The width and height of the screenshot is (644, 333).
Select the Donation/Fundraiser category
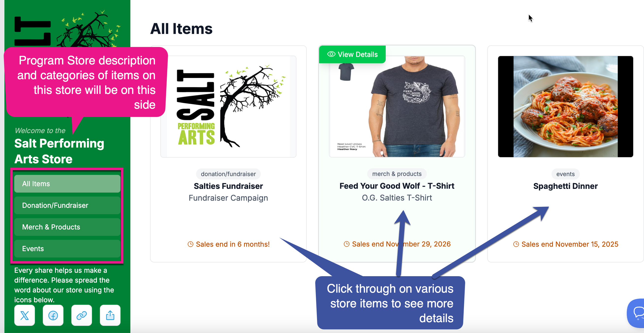(67, 205)
